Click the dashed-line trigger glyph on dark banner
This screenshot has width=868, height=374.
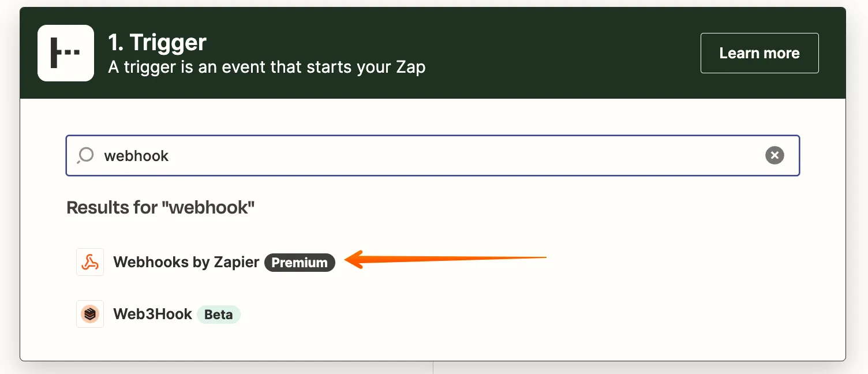65,53
